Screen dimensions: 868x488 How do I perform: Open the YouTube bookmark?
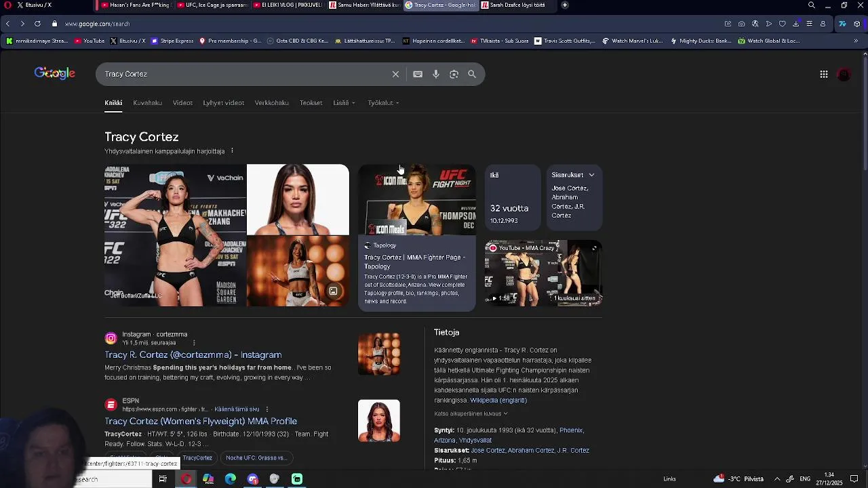pyautogui.click(x=89, y=41)
